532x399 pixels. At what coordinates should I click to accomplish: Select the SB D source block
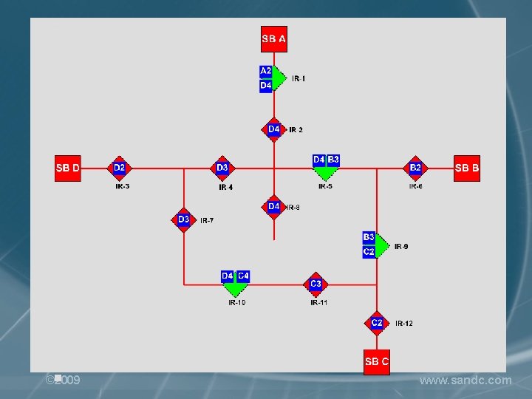pyautogui.click(x=68, y=168)
